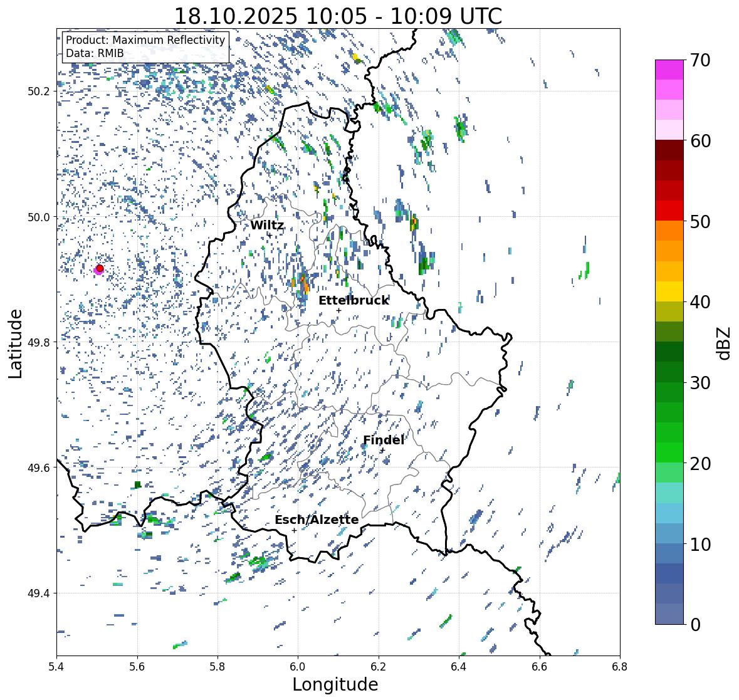Click the colorbar tick label 20

[x=700, y=464]
